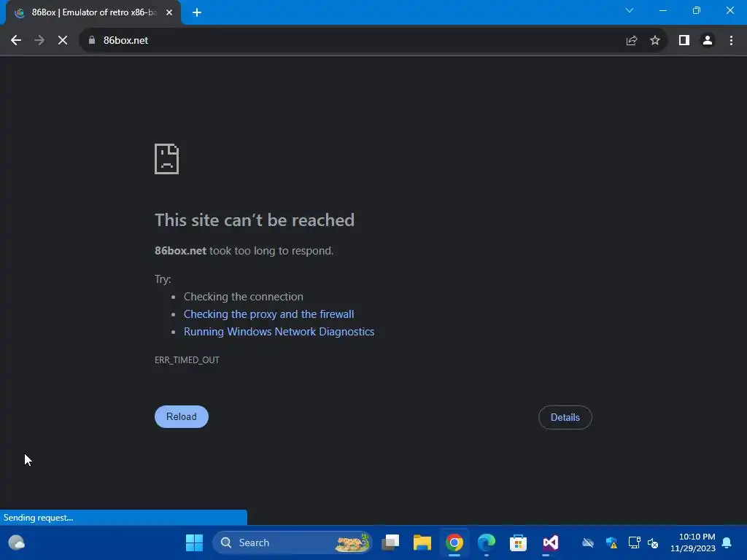Open the Chrome profile avatar

708,41
